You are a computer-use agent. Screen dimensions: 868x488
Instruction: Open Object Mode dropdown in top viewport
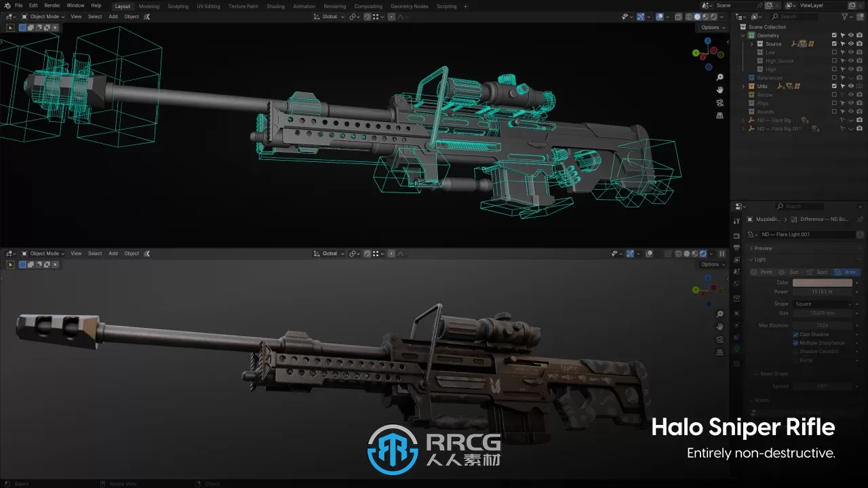click(x=43, y=16)
